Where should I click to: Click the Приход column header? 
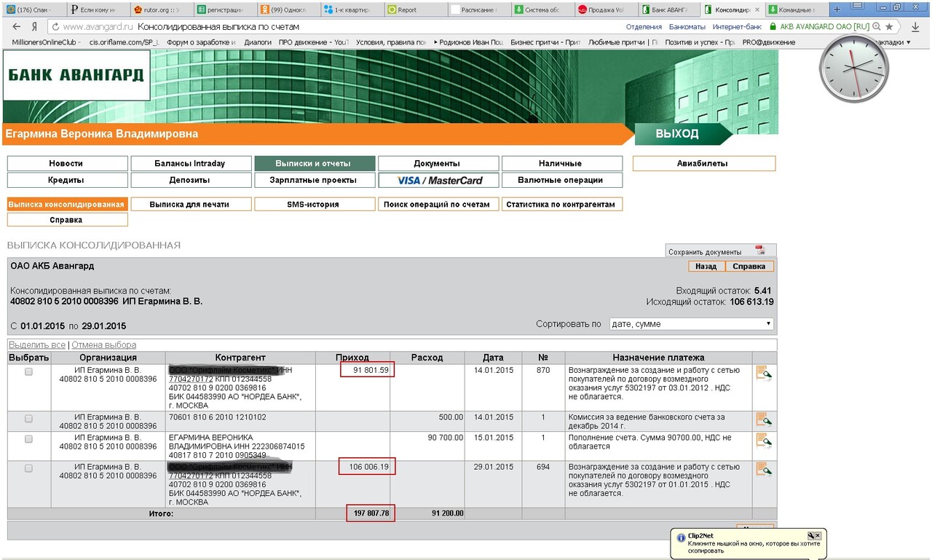coord(352,358)
